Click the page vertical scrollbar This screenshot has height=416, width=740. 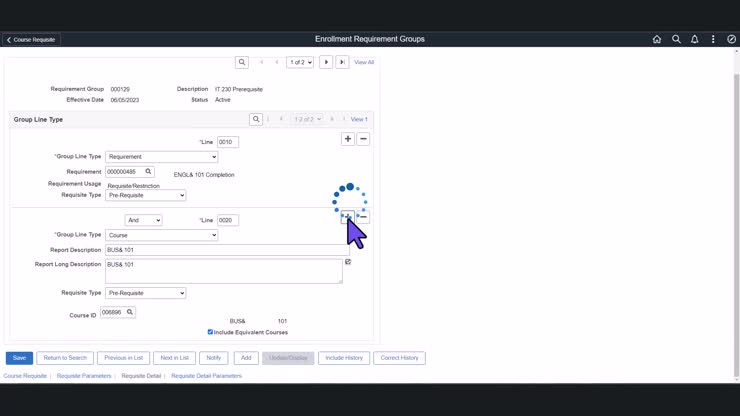(736, 227)
